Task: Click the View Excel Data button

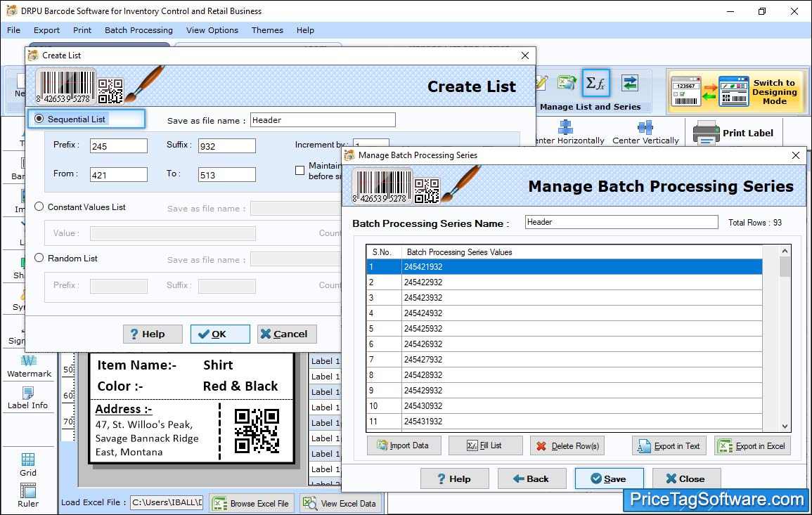Action: point(341,503)
